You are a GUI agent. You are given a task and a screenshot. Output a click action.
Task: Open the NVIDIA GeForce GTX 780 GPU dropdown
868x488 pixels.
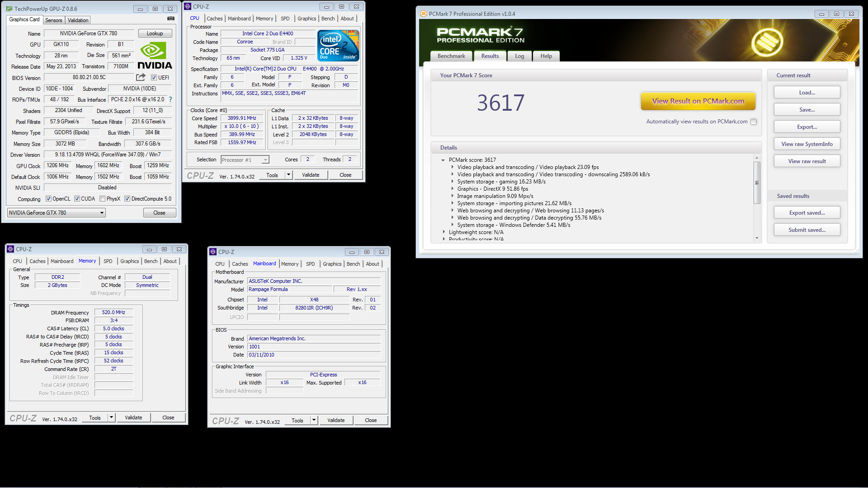click(57, 213)
